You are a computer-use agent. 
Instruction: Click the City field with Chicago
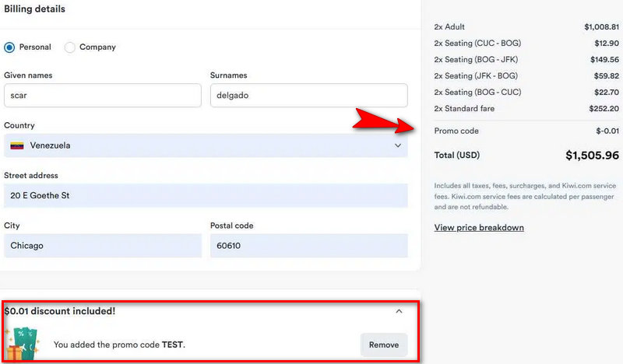(102, 245)
